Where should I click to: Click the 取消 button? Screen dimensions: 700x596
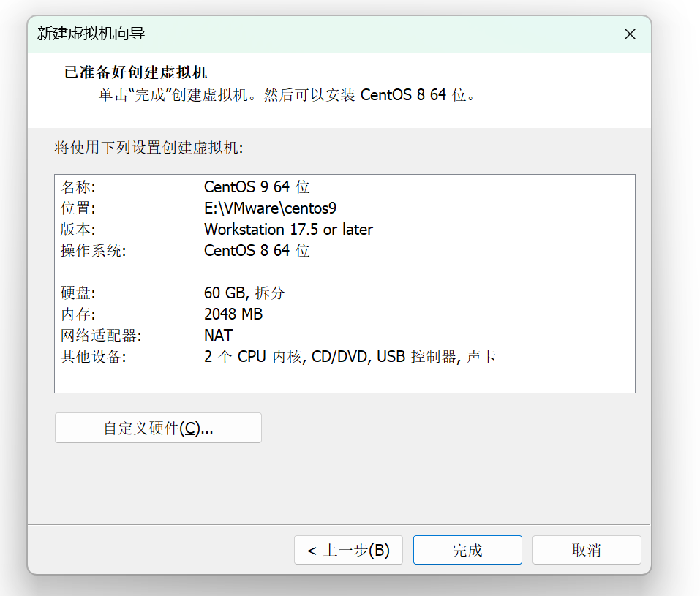point(587,550)
